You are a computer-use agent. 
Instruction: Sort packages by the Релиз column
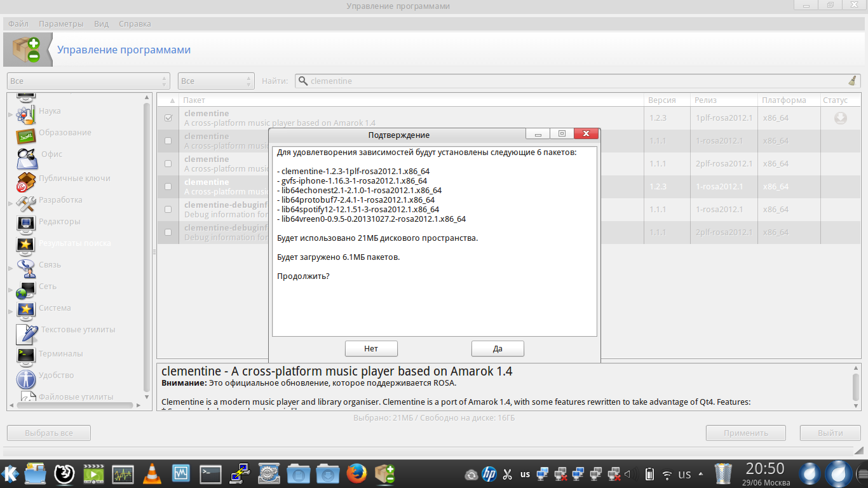(724, 100)
